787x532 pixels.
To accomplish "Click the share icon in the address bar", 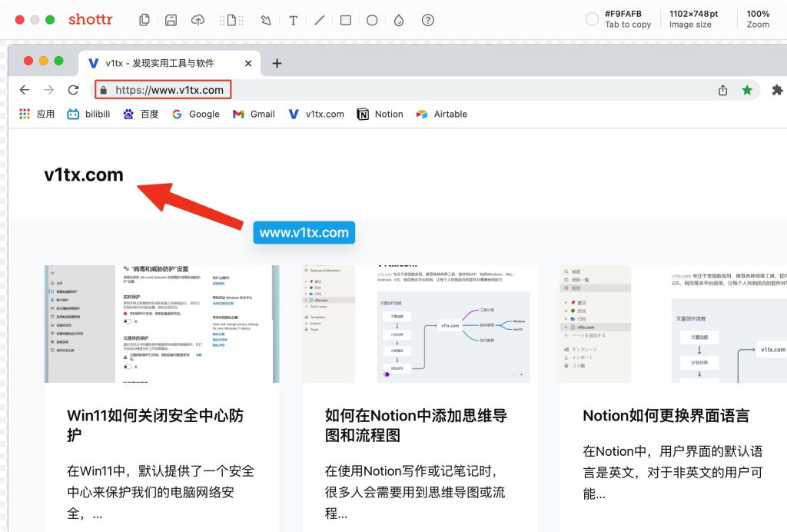I will 722,91.
